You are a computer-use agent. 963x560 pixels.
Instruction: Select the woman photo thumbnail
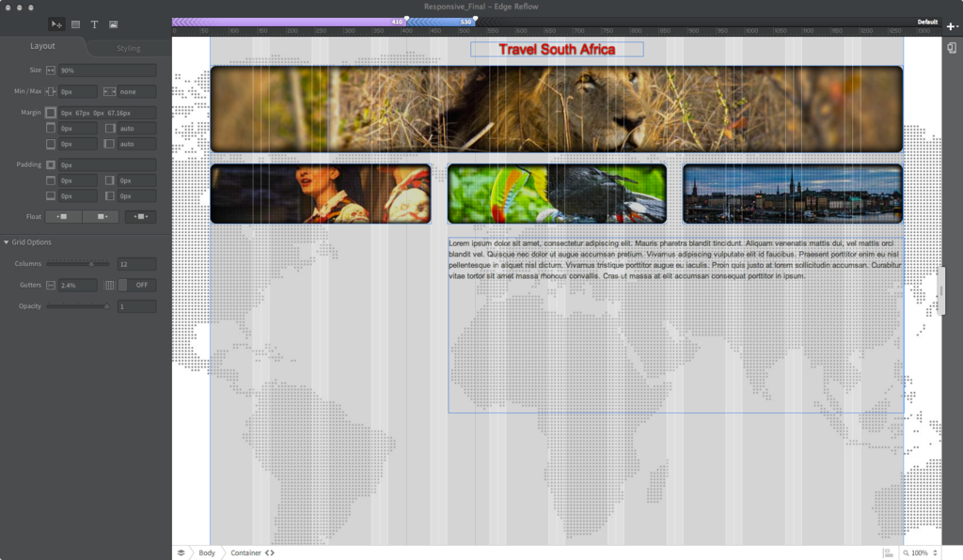click(x=321, y=194)
